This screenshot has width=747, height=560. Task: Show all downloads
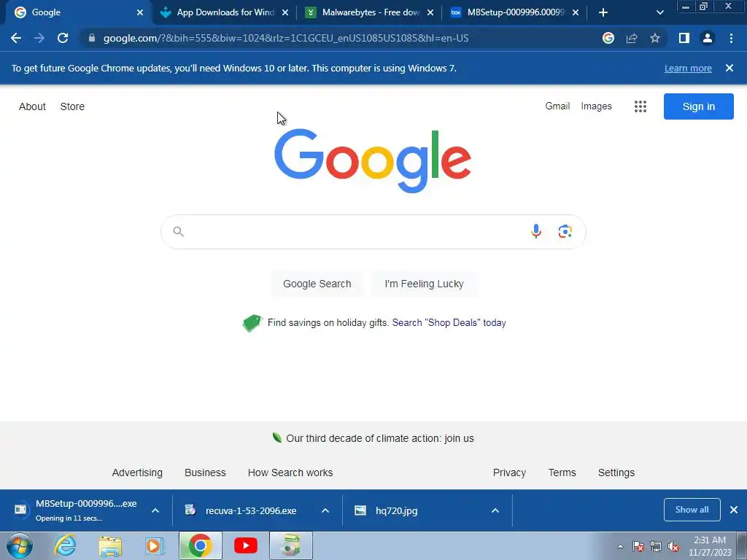point(692,510)
